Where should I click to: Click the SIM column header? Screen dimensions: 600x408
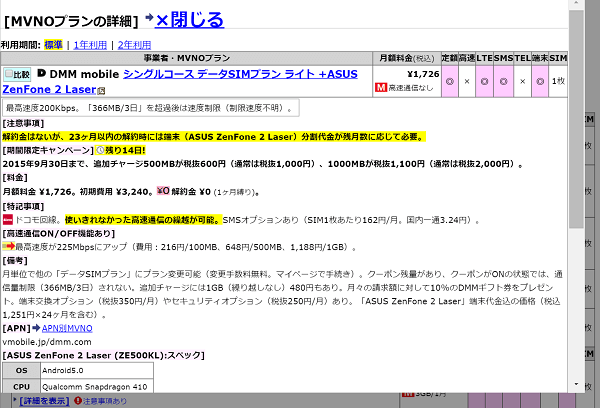[x=558, y=58]
